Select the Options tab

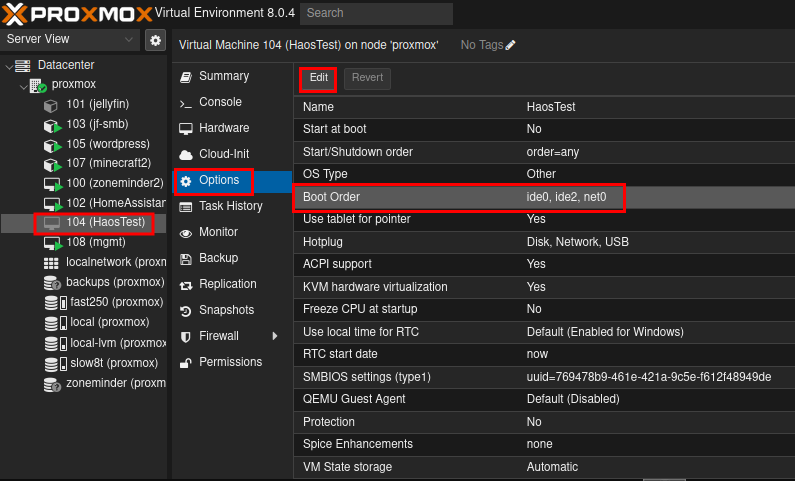coord(233,181)
